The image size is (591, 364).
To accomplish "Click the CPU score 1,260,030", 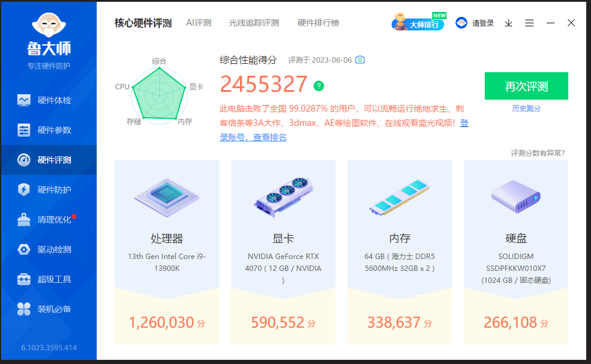I will [167, 323].
